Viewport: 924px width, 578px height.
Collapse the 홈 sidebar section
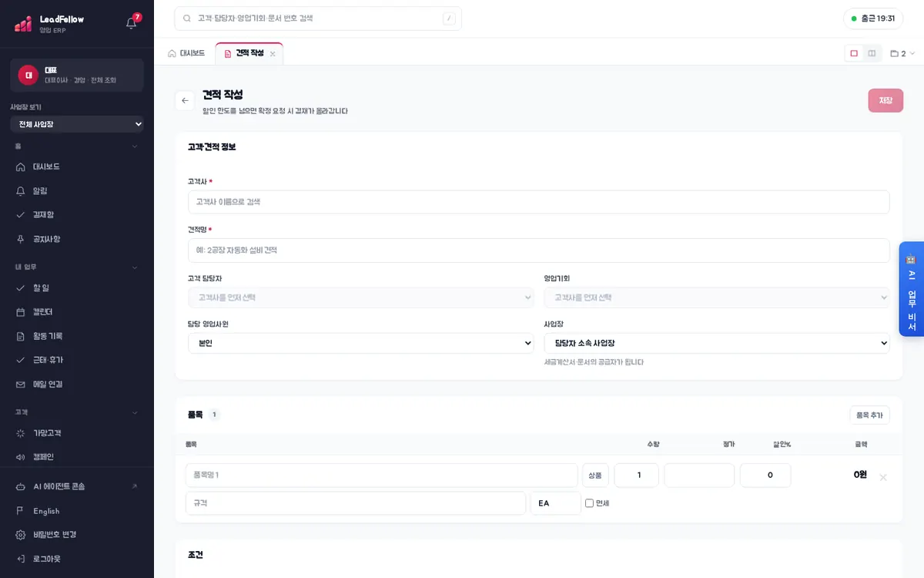135,146
